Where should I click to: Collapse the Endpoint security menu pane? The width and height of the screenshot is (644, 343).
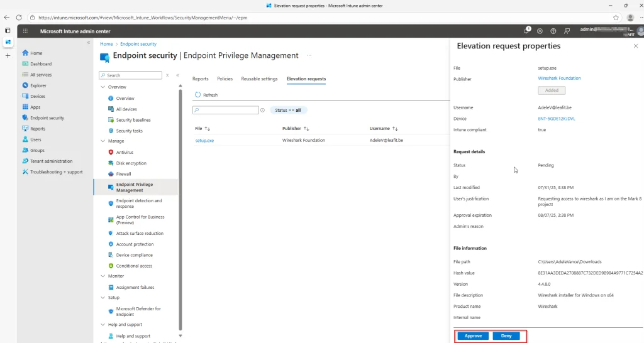pyautogui.click(x=177, y=75)
